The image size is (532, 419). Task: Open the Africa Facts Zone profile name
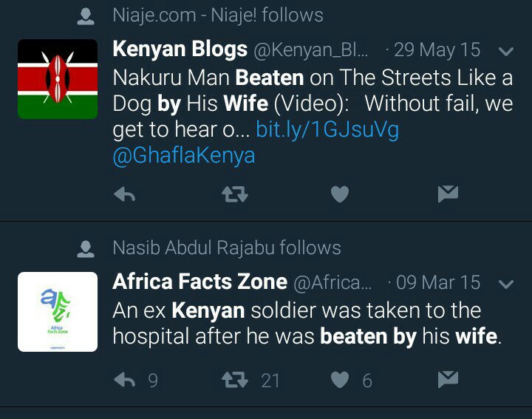pyautogui.click(x=199, y=282)
